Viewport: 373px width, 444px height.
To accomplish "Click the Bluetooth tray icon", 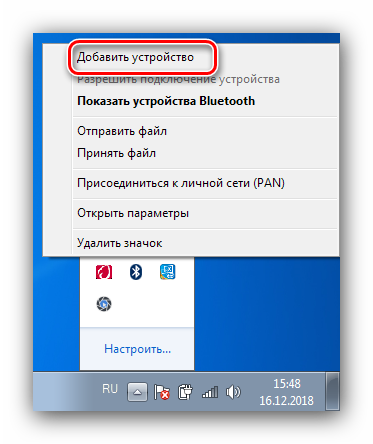I will (x=136, y=272).
